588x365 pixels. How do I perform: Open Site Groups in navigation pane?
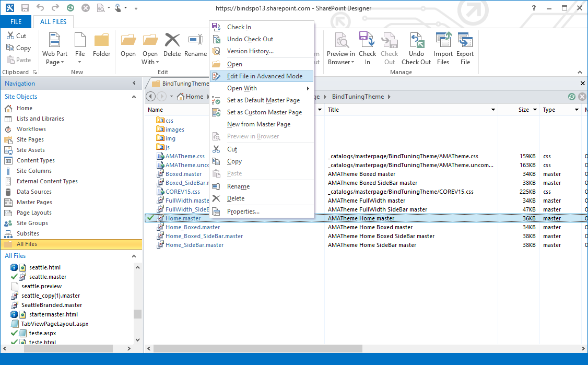point(32,223)
